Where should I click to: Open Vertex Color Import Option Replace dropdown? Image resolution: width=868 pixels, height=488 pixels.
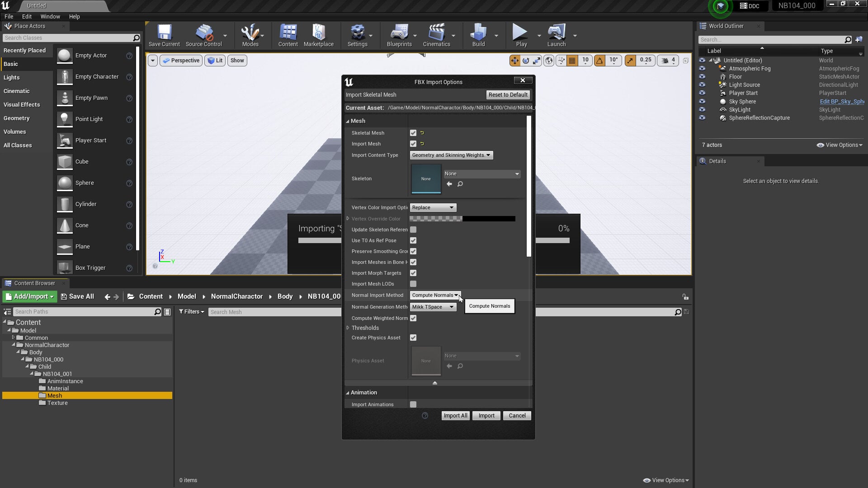click(433, 207)
